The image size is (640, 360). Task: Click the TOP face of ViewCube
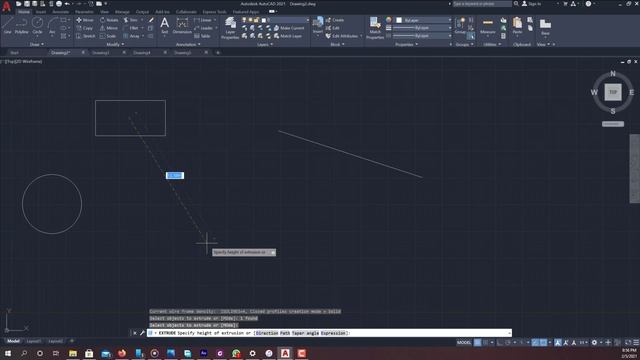pyautogui.click(x=613, y=92)
